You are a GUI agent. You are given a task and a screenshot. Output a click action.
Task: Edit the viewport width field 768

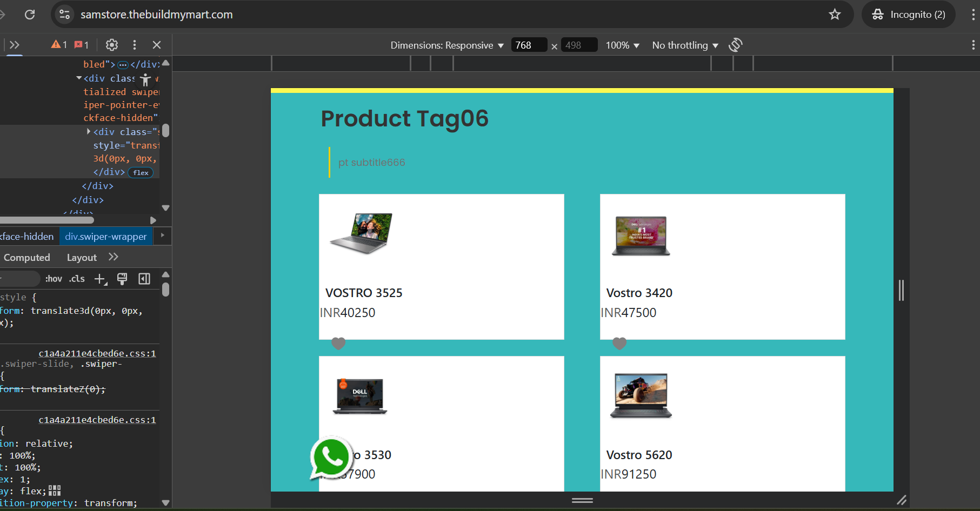529,45
